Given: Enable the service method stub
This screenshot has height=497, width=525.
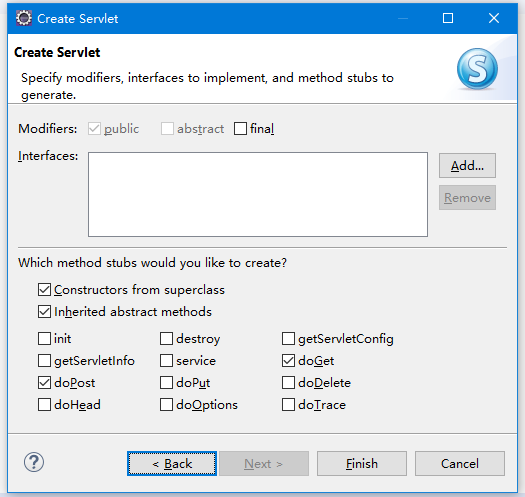Looking at the screenshot, I should pos(166,361).
